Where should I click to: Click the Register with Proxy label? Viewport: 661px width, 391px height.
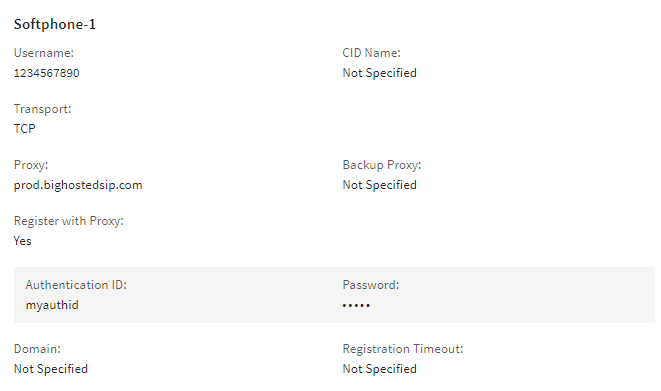(x=69, y=221)
